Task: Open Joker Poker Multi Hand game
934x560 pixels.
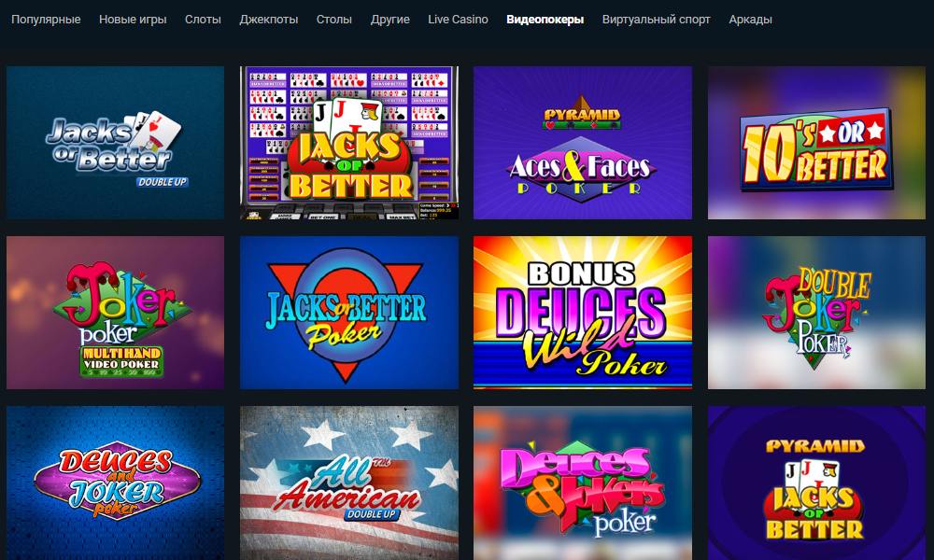Action: 115,313
